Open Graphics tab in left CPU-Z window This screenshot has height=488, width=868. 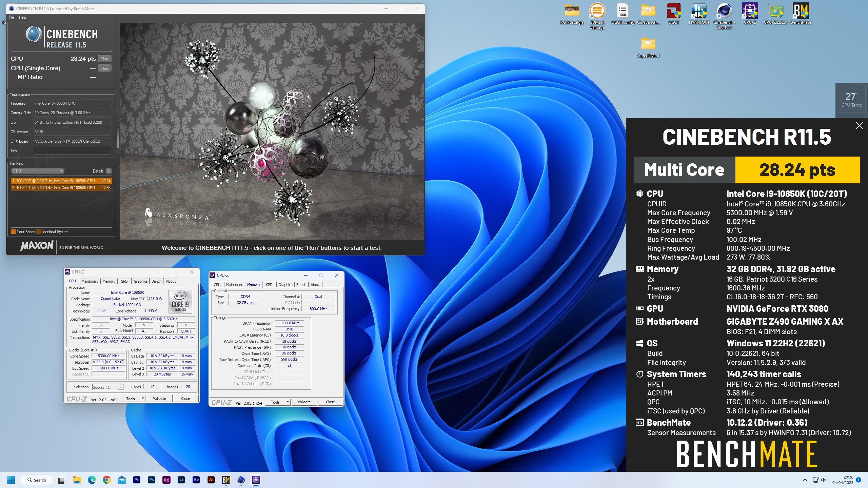(x=140, y=281)
